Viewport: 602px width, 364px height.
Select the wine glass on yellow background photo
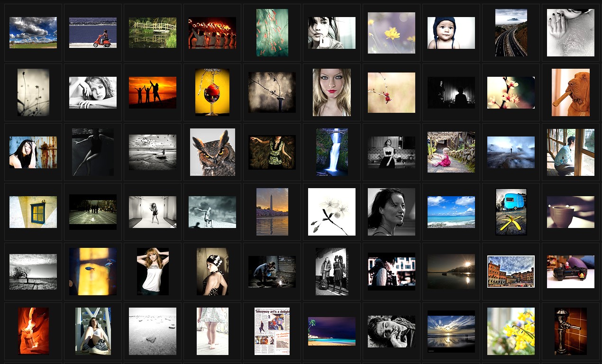[212, 92]
